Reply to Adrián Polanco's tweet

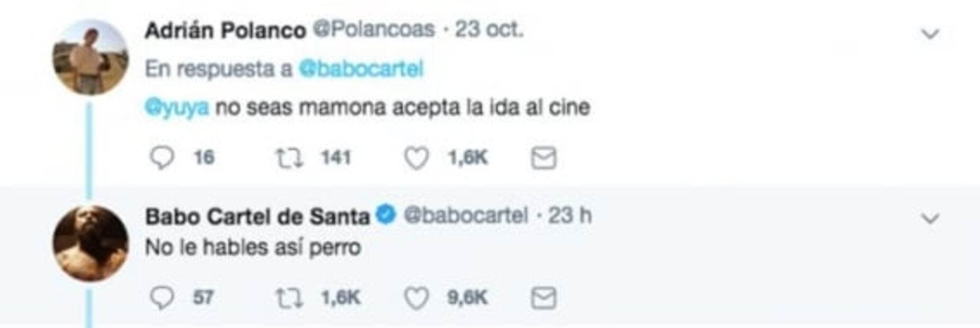pos(162,158)
